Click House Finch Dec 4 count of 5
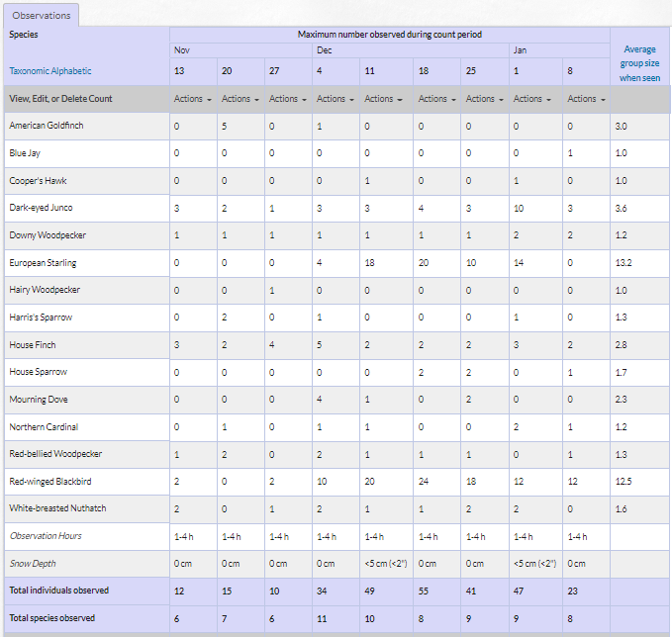 [320, 345]
